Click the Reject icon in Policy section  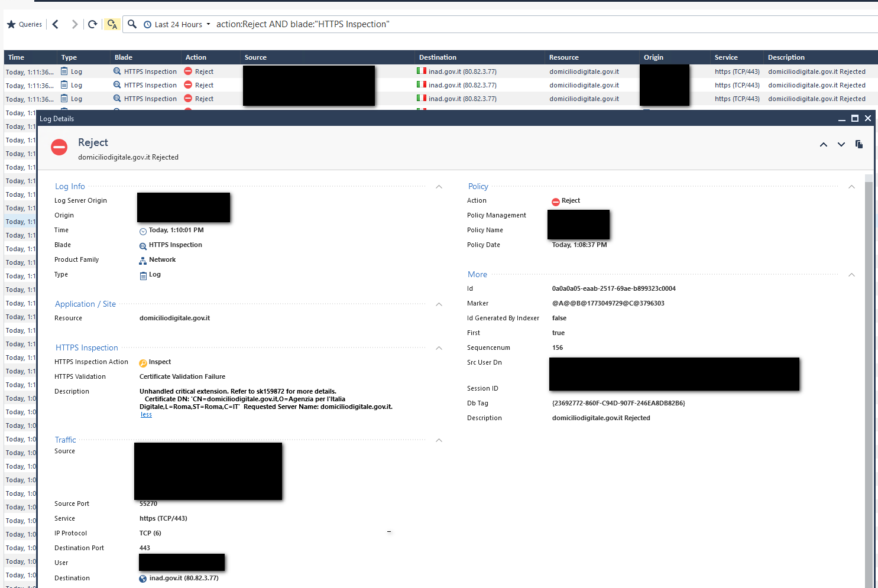pyautogui.click(x=556, y=202)
